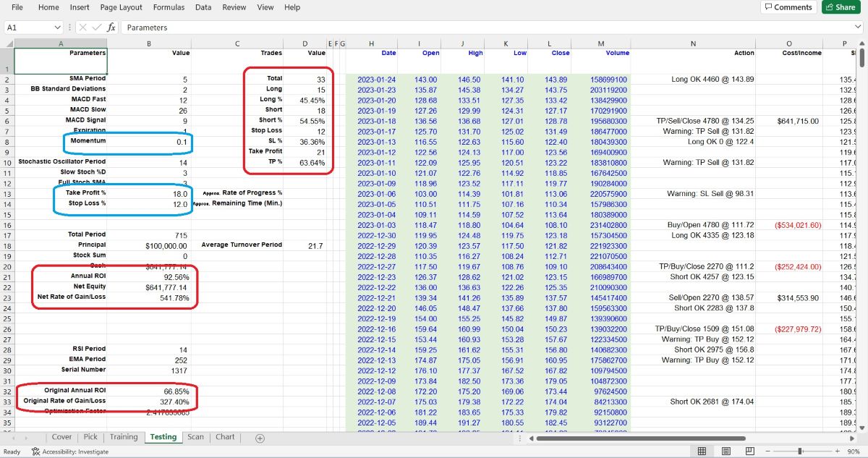Click the zoom slider handle
This screenshot has width=868, height=458.
(801, 451)
